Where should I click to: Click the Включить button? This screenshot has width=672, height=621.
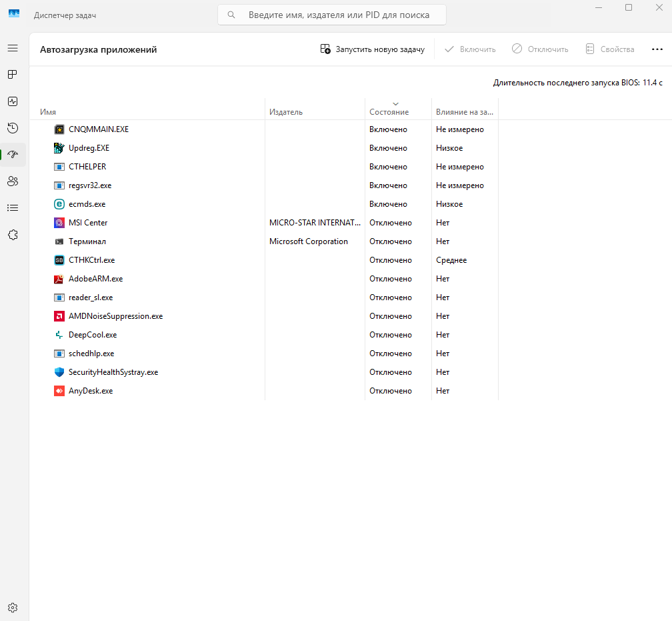coord(470,49)
